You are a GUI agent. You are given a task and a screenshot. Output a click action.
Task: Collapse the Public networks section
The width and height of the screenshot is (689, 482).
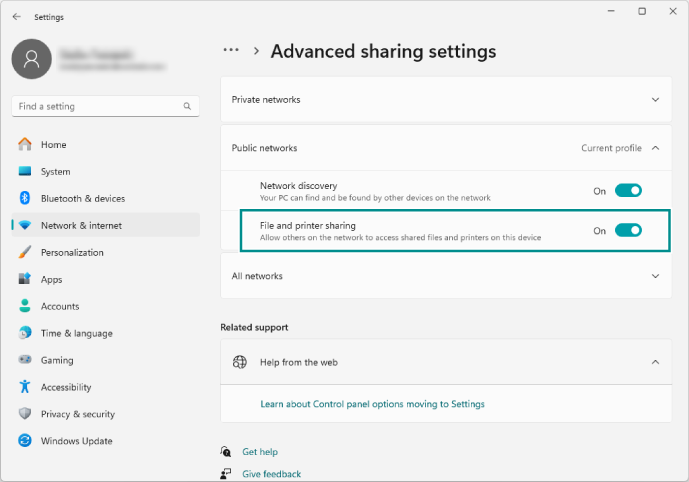[x=655, y=148]
